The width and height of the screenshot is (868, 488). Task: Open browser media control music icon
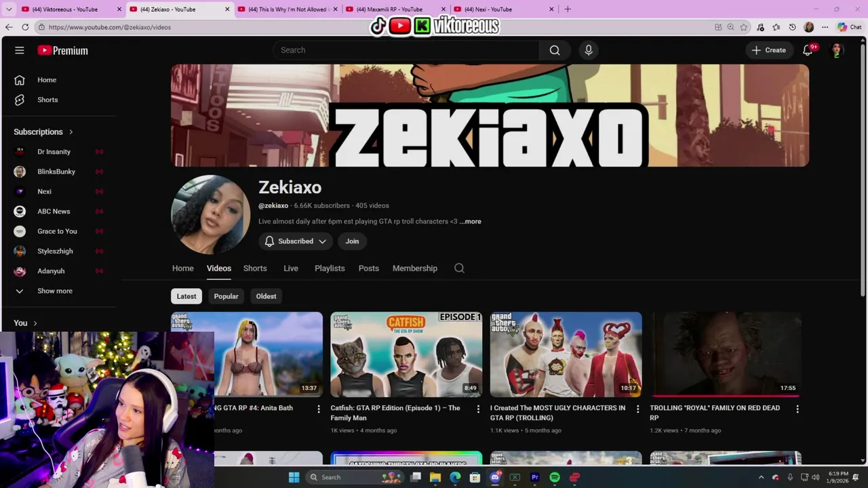pos(760,27)
